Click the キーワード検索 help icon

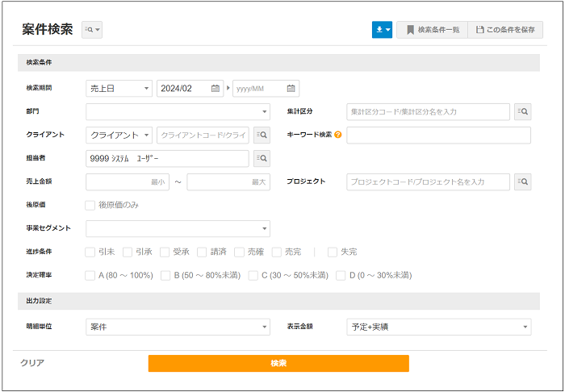coord(337,135)
